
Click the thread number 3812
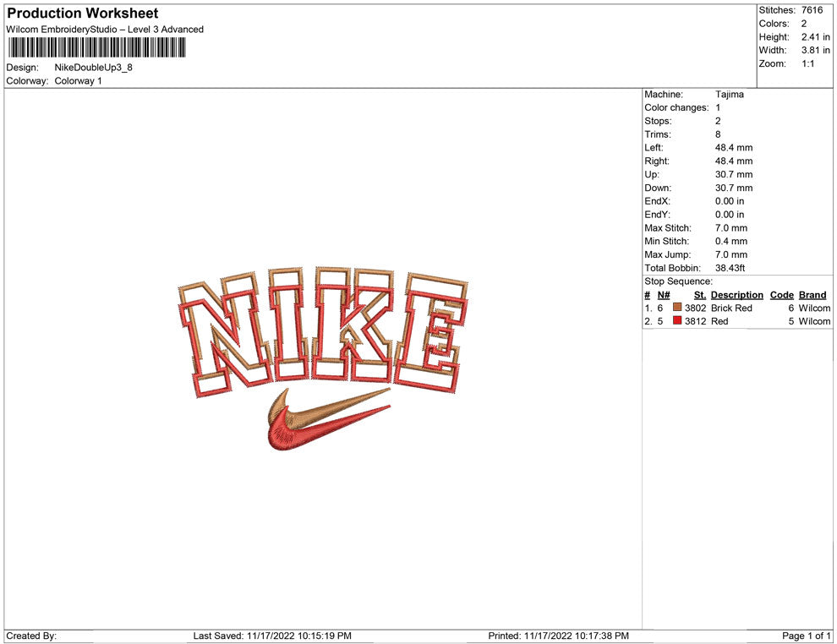point(696,321)
